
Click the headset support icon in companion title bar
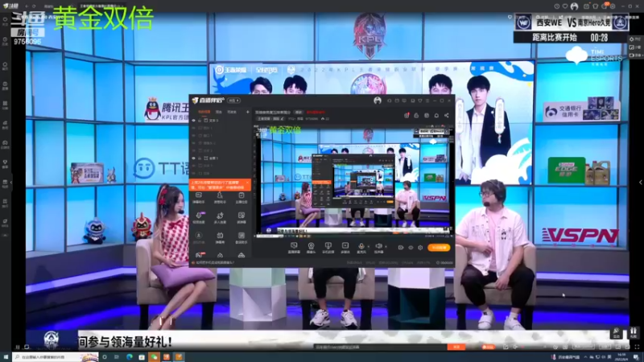point(390,101)
